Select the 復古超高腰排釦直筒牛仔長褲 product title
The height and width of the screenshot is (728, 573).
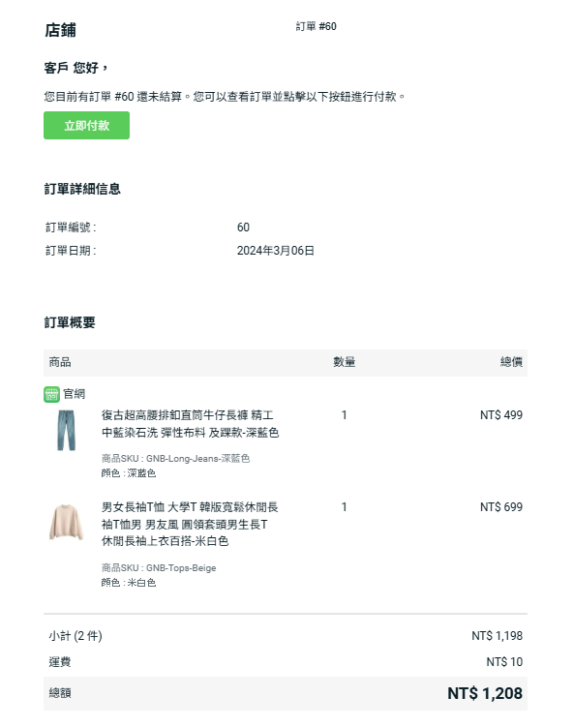[x=190, y=424]
